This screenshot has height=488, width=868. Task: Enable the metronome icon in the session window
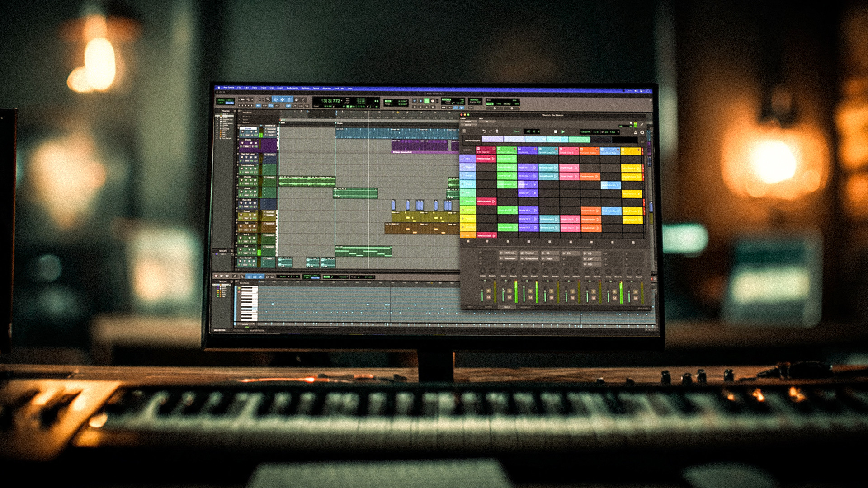636,131
